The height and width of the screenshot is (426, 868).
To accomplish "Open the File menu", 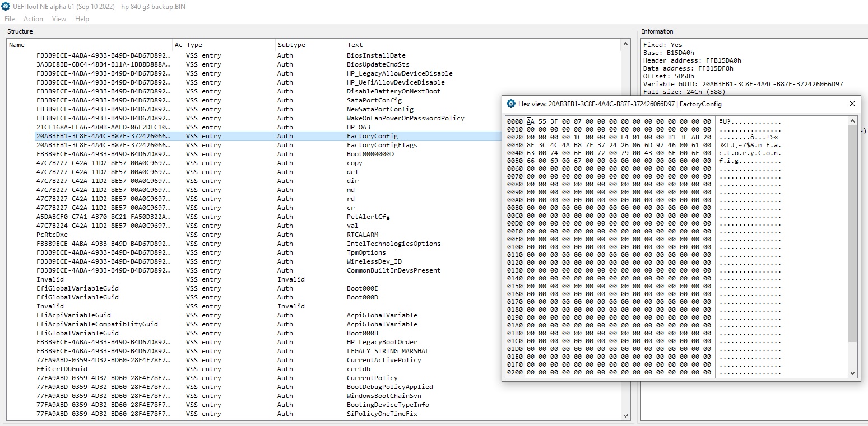I will (x=10, y=19).
